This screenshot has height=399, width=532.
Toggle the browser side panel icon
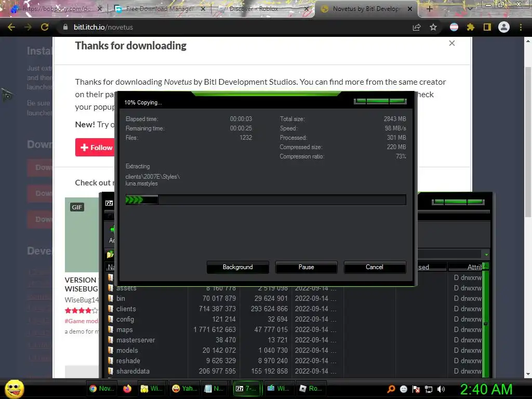click(x=487, y=27)
